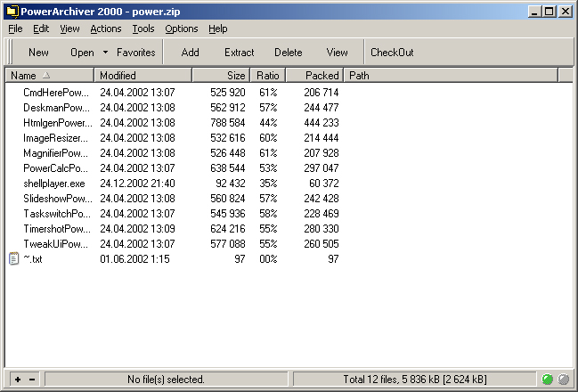Screen dimensions: 578x392
Task: Click the plus button in status bar
Action: tap(18, 380)
